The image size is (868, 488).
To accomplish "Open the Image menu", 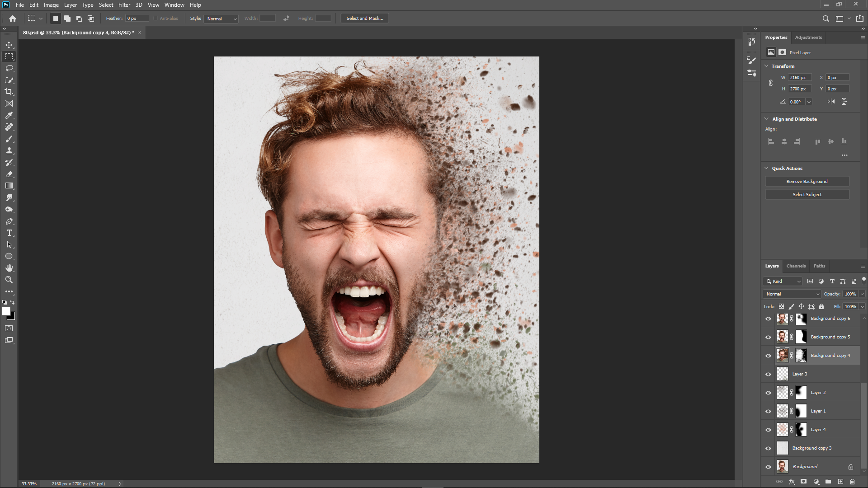I will [x=51, y=5].
